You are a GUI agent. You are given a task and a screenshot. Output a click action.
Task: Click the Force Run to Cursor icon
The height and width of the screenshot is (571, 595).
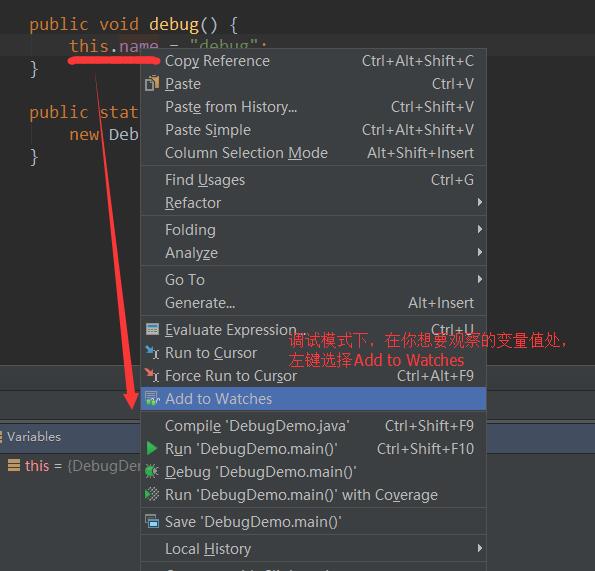[152, 375]
